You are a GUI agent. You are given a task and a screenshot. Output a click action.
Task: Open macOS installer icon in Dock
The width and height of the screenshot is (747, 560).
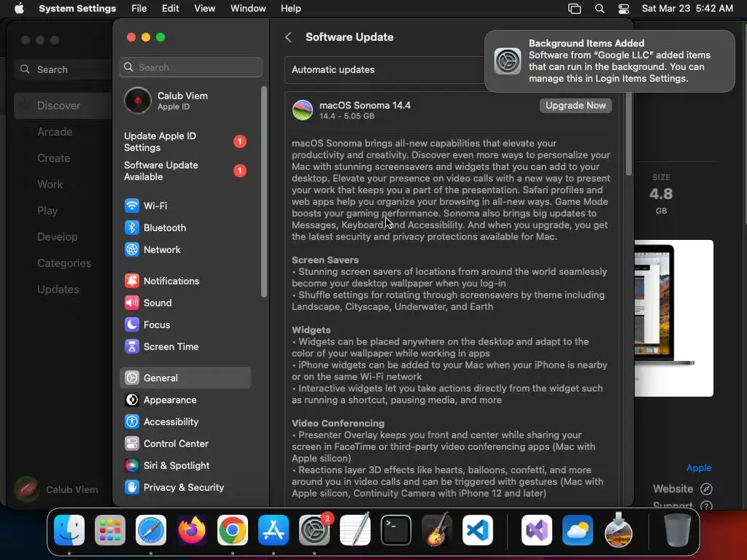[x=619, y=529]
